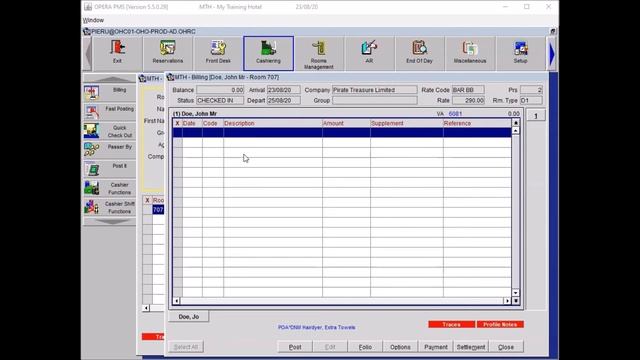Click the Options button
This screenshot has height=360, width=640.
coord(400,347)
